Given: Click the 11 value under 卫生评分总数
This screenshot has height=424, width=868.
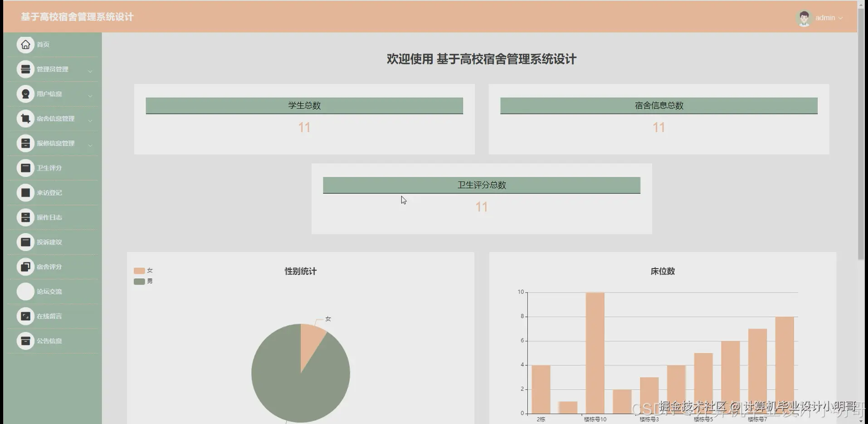Looking at the screenshot, I should tap(482, 207).
